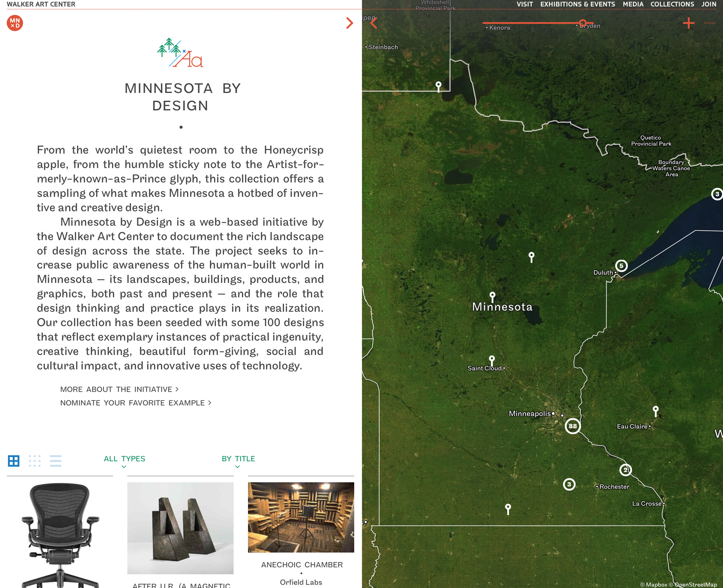Click the Minnesota by Design trees logo
Screen dimensions: 723x588
pyautogui.click(x=180, y=53)
